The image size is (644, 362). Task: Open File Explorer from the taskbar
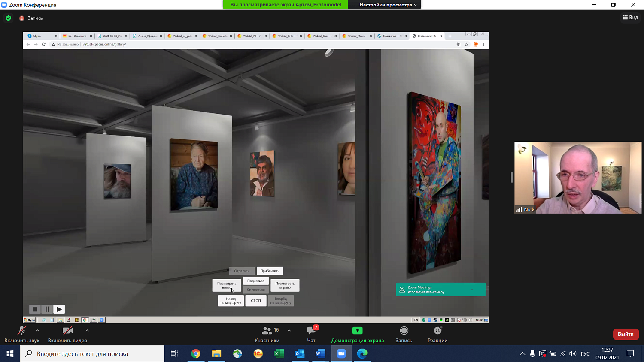click(216, 354)
